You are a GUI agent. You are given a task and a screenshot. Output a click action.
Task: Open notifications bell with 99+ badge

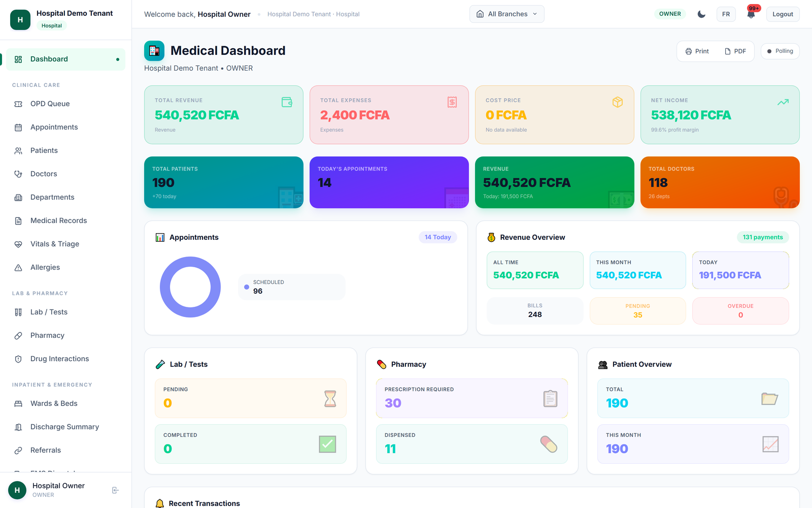coord(751,14)
